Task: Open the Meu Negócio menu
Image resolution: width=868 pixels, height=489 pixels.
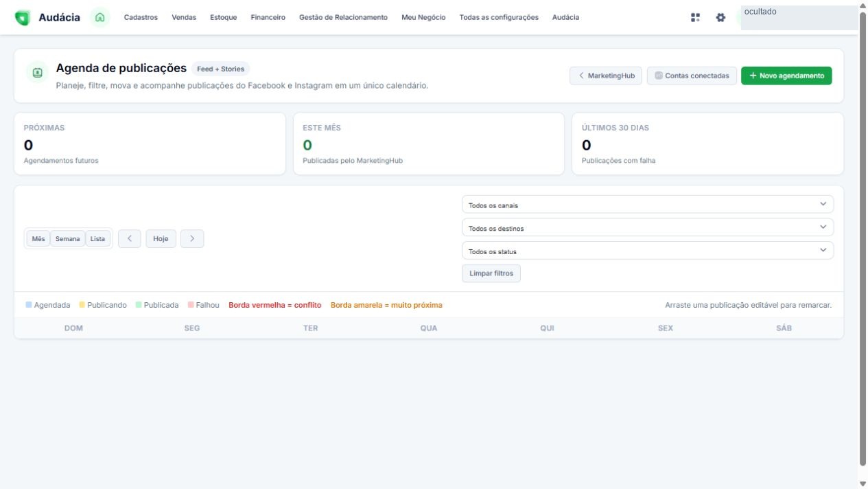Action: (423, 18)
